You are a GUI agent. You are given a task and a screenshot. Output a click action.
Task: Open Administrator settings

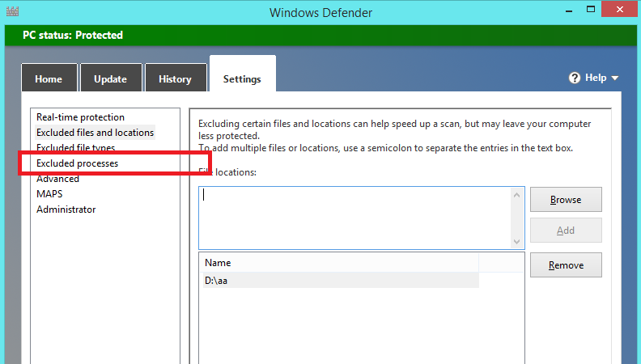click(66, 210)
